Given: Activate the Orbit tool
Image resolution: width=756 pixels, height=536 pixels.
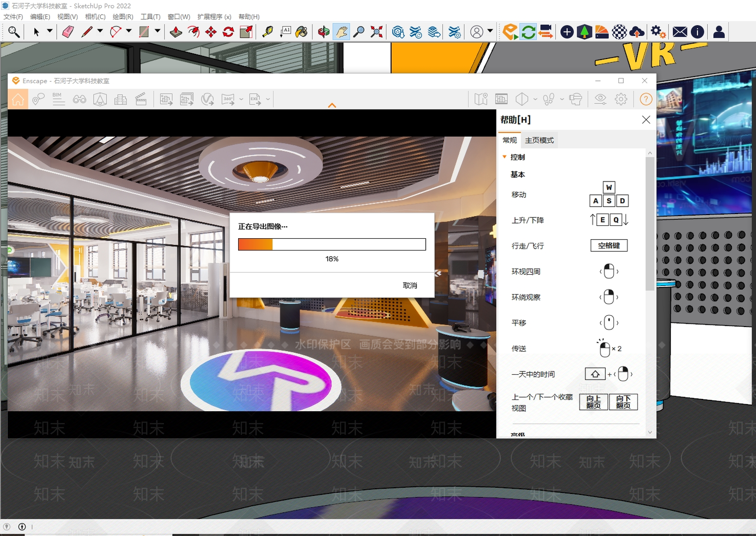Looking at the screenshot, I should [x=324, y=32].
